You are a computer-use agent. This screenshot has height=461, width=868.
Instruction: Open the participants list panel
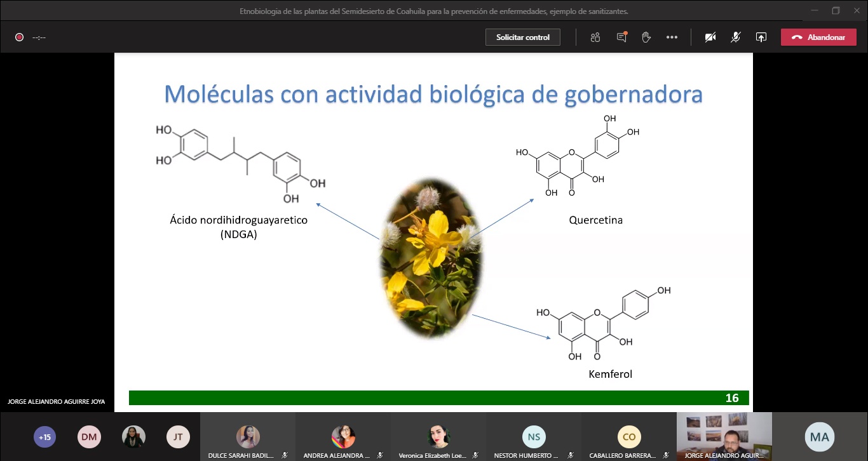pos(595,37)
